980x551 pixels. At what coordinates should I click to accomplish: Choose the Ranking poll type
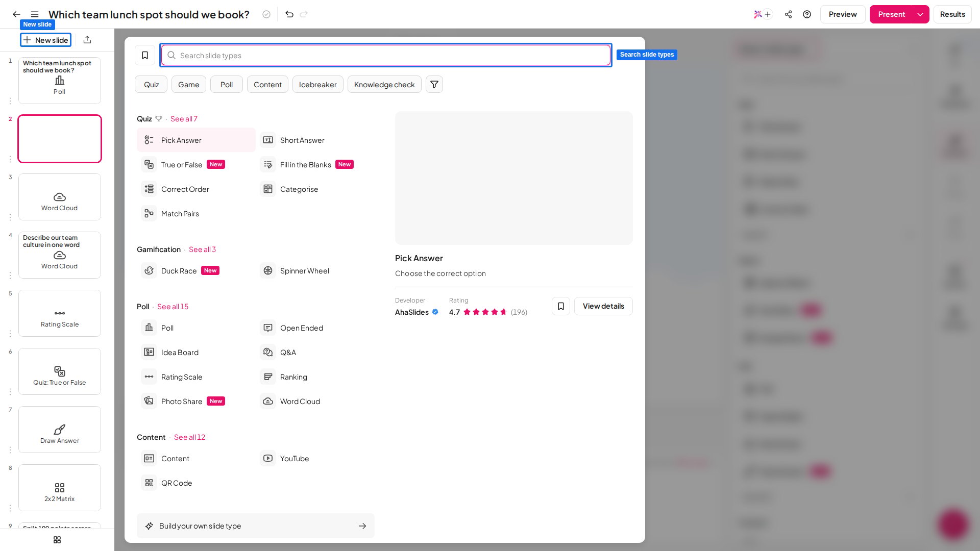tap(315, 377)
